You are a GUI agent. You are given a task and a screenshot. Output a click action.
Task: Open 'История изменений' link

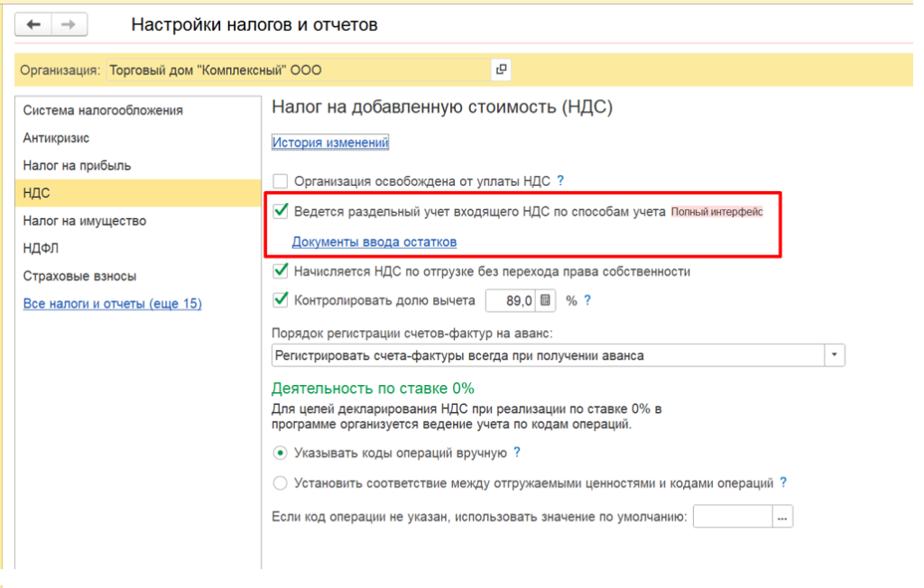click(330, 142)
